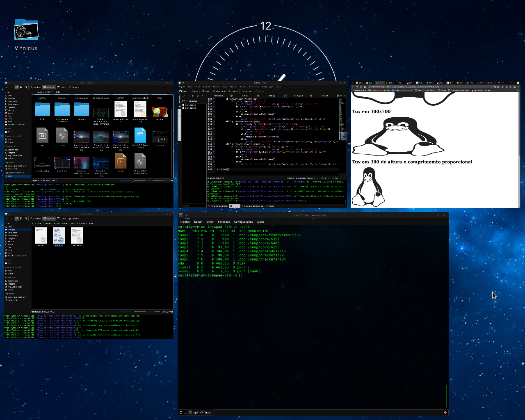This screenshot has height=420, width=525.
Task: Open the Arquivo menu in Konsole
Action: pyautogui.click(x=185, y=221)
